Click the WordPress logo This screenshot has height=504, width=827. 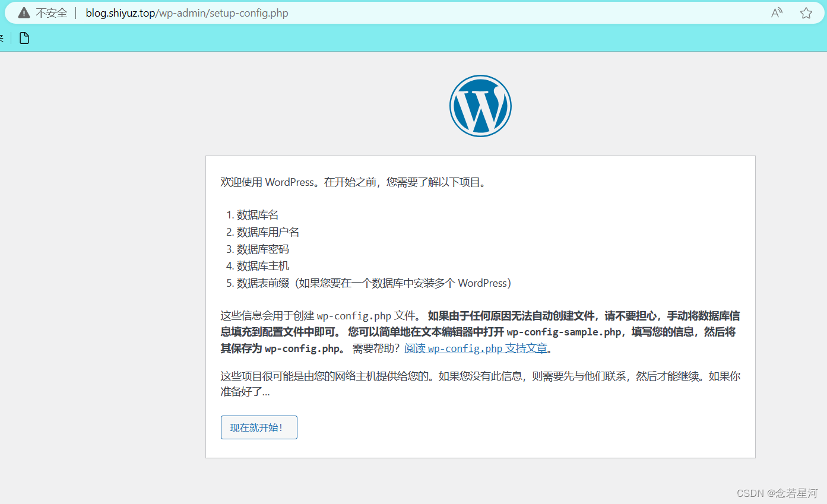[480, 106]
